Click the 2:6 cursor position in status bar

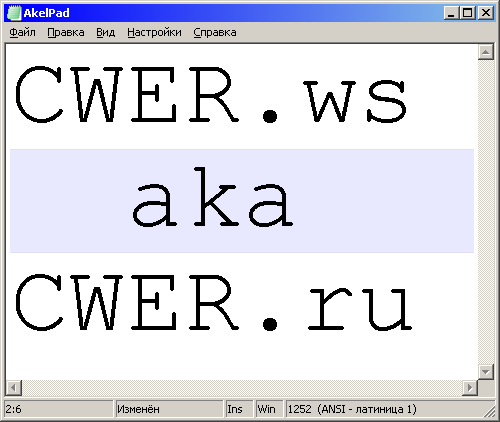pos(59,409)
